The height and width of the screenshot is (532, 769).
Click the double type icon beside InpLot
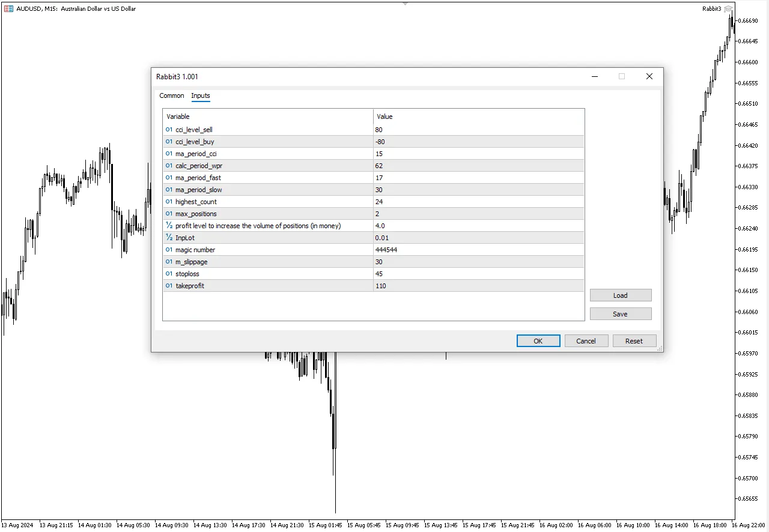(x=169, y=238)
